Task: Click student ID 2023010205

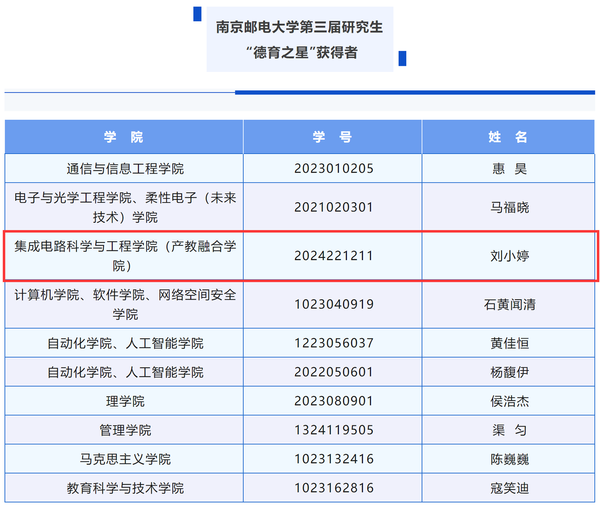Action: click(x=334, y=168)
